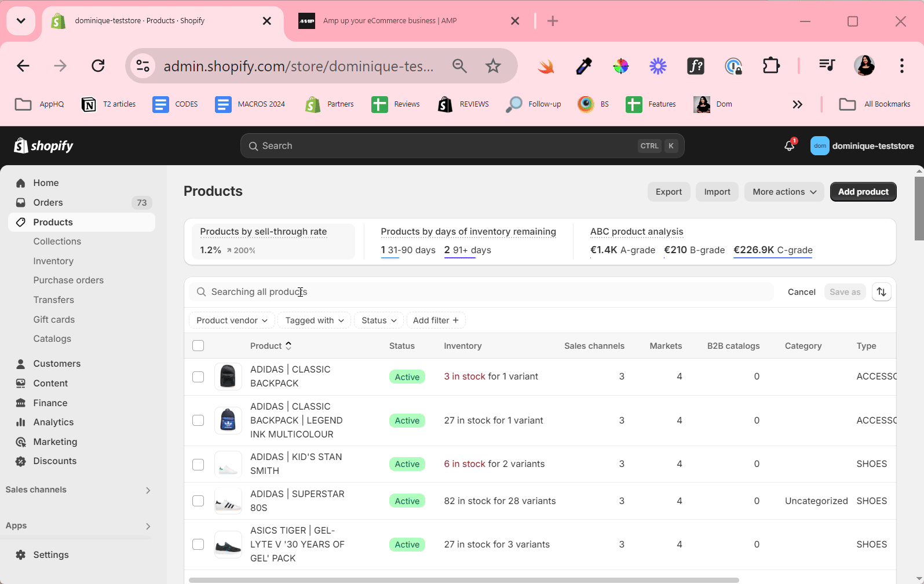Image resolution: width=924 pixels, height=584 pixels.
Task: Click the eyedropper color picker extension
Action: [583, 66]
